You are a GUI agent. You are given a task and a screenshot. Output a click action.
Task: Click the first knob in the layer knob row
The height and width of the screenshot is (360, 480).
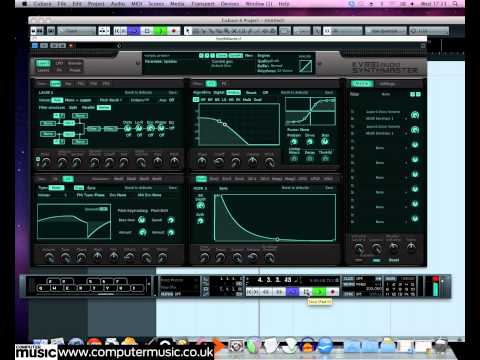pos(46,162)
